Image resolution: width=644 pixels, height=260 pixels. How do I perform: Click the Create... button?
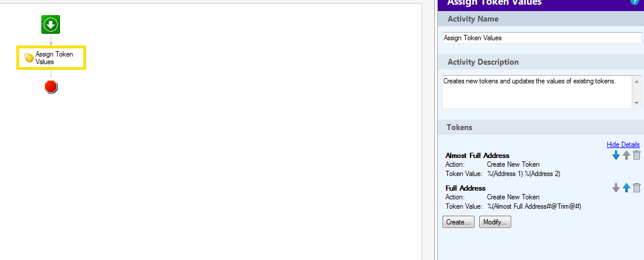pyautogui.click(x=458, y=222)
